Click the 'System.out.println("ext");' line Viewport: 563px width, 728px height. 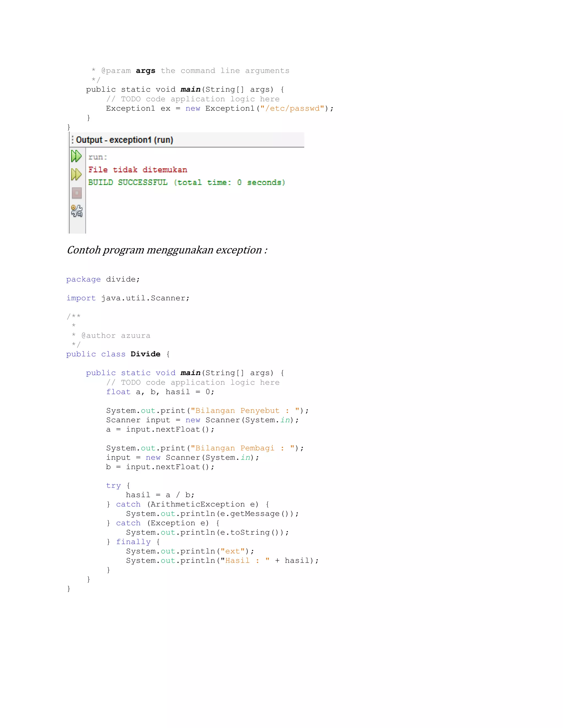coord(190,551)
